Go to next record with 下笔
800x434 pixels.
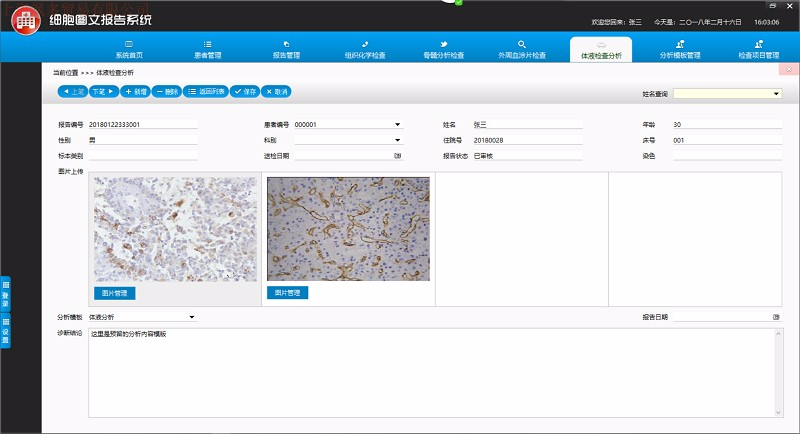104,92
